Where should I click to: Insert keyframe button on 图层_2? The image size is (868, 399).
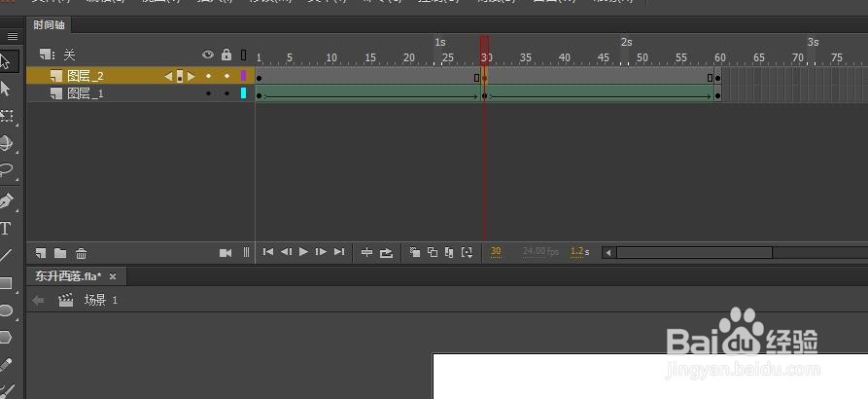[180, 77]
